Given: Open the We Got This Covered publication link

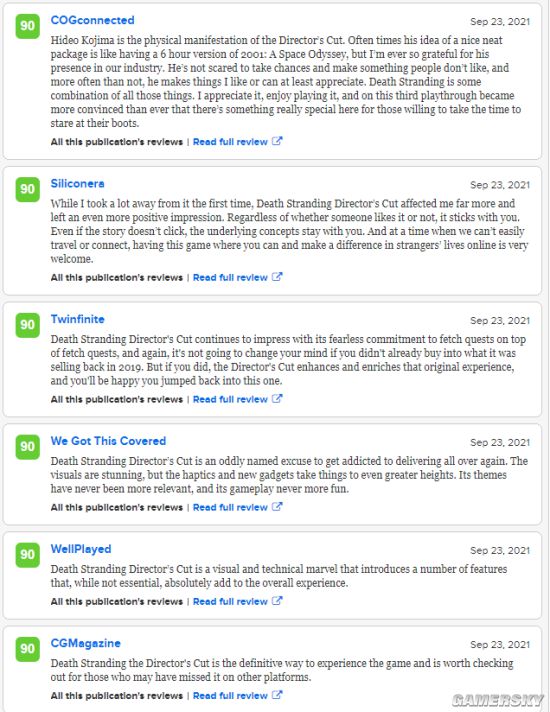Looking at the screenshot, I should (x=109, y=441).
